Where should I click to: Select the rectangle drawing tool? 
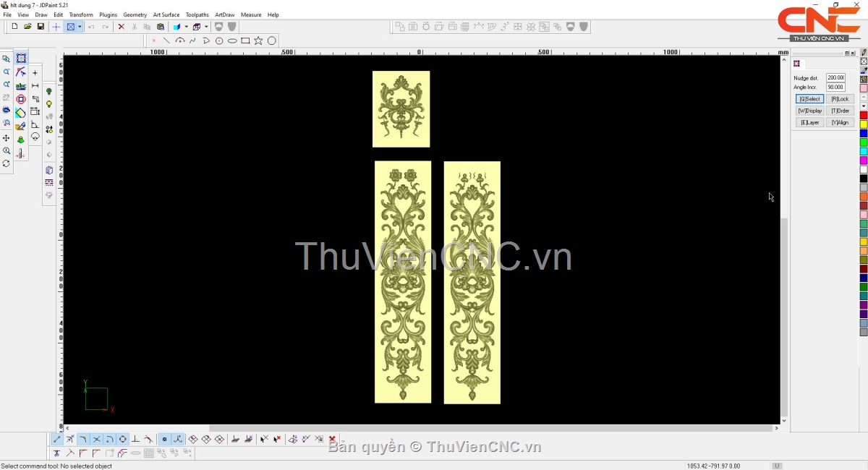[245, 40]
